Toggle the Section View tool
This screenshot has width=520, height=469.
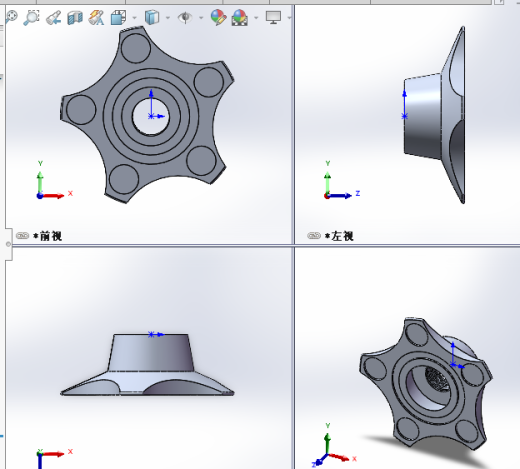point(75,18)
